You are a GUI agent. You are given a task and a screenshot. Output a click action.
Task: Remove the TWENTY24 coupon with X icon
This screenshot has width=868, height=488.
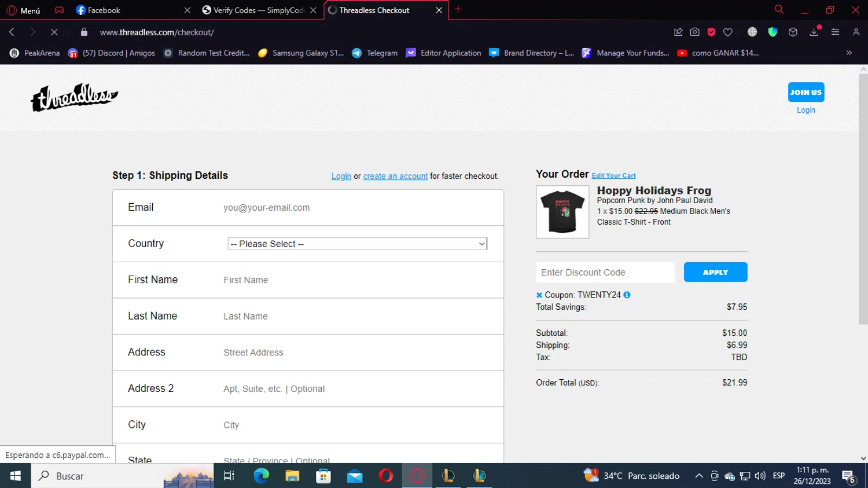[539, 295]
